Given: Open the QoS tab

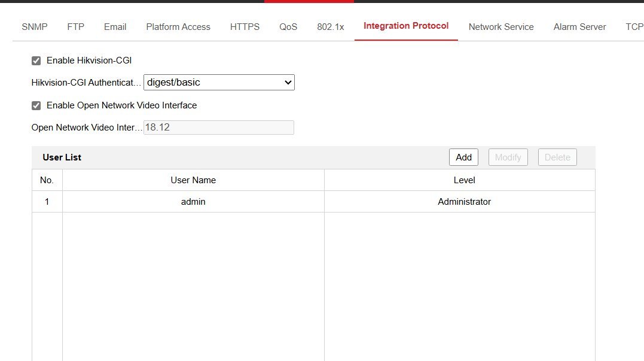Looking at the screenshot, I should (x=288, y=27).
